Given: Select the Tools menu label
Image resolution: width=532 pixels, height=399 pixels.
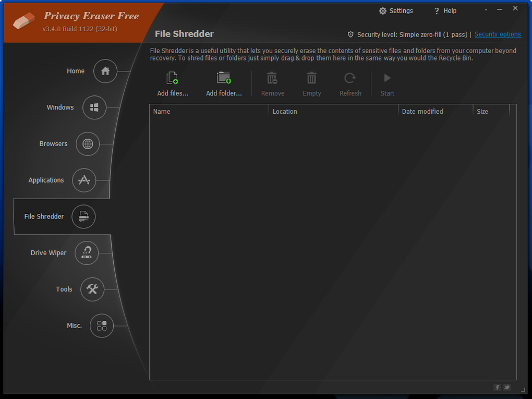Looking at the screenshot, I should pyautogui.click(x=64, y=289).
